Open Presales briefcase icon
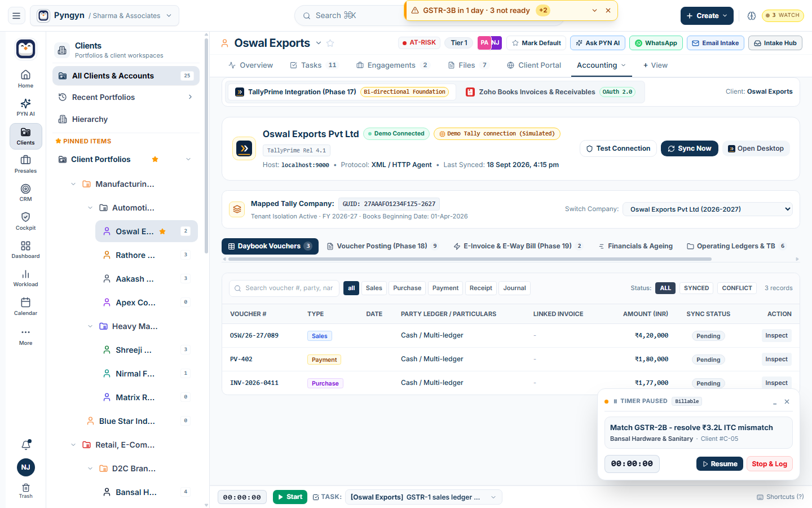812x508 pixels. click(x=25, y=164)
